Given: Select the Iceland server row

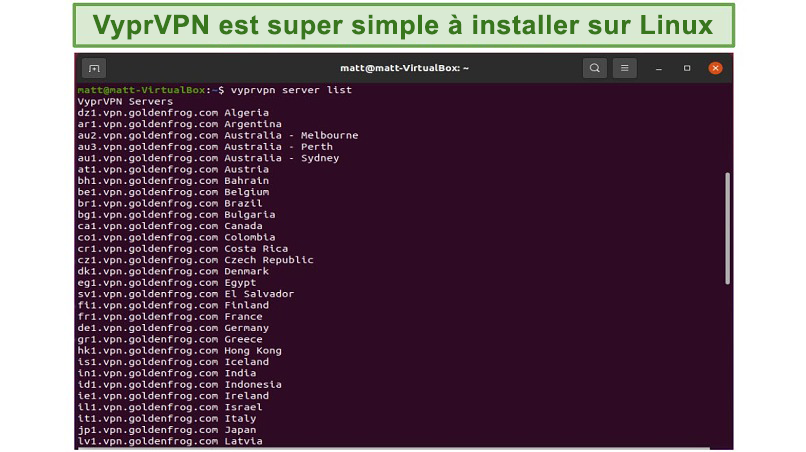Looking at the screenshot, I should (x=173, y=362).
